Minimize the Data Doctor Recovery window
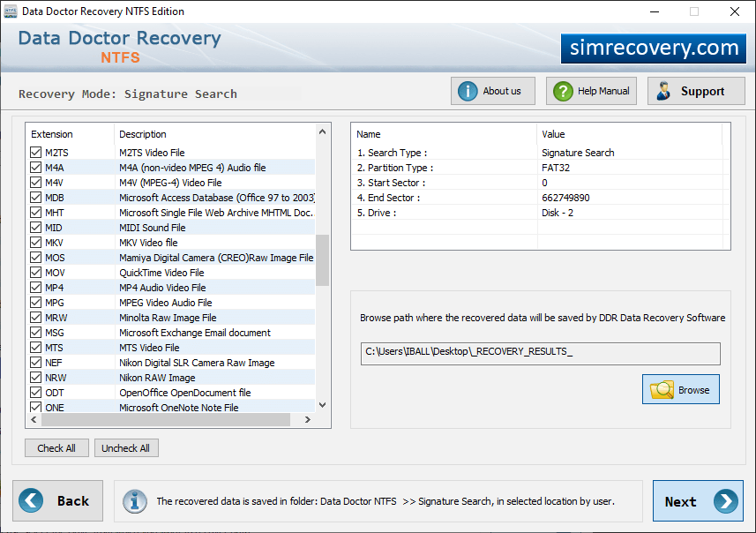 (655, 11)
